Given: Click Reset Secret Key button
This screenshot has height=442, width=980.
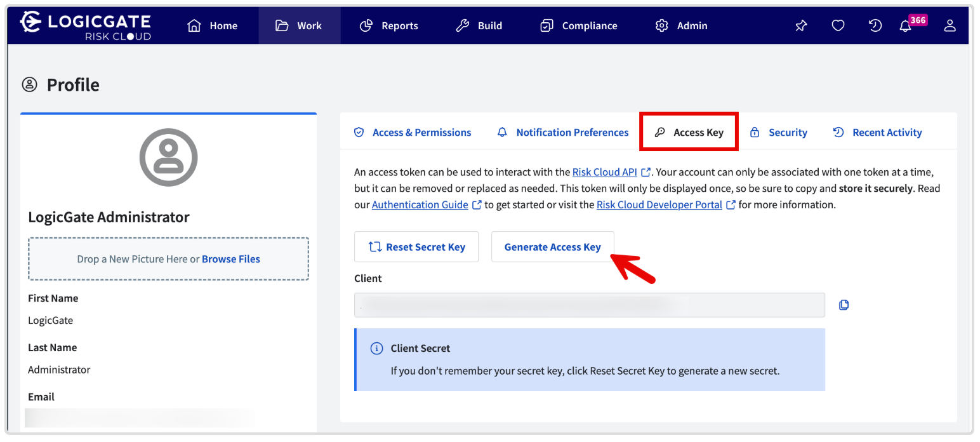Looking at the screenshot, I should pos(416,247).
